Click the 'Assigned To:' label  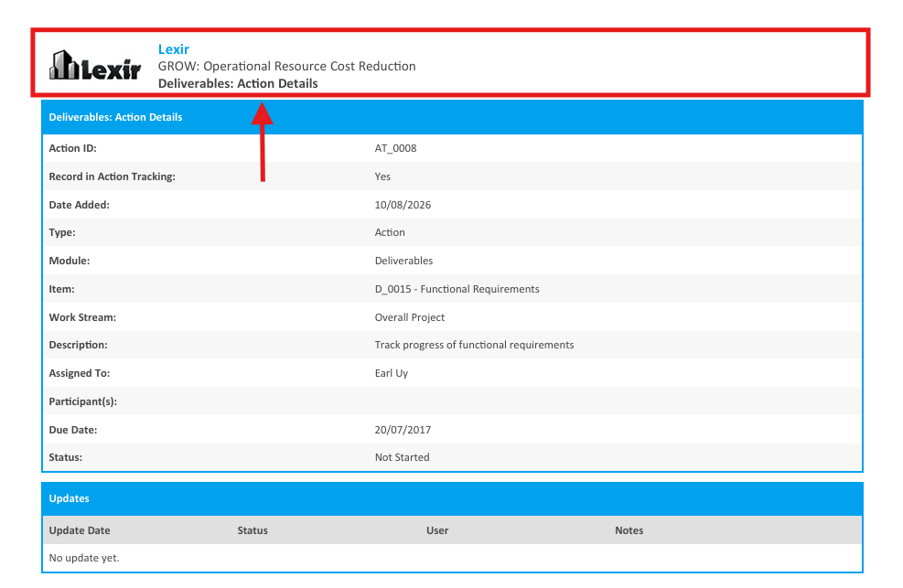pos(80,373)
